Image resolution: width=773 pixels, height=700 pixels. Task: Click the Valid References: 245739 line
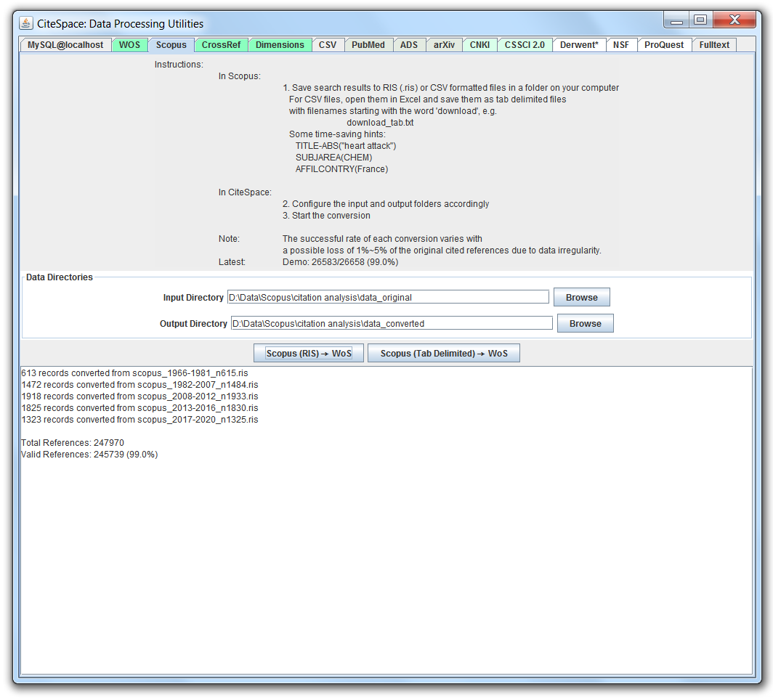(89, 454)
